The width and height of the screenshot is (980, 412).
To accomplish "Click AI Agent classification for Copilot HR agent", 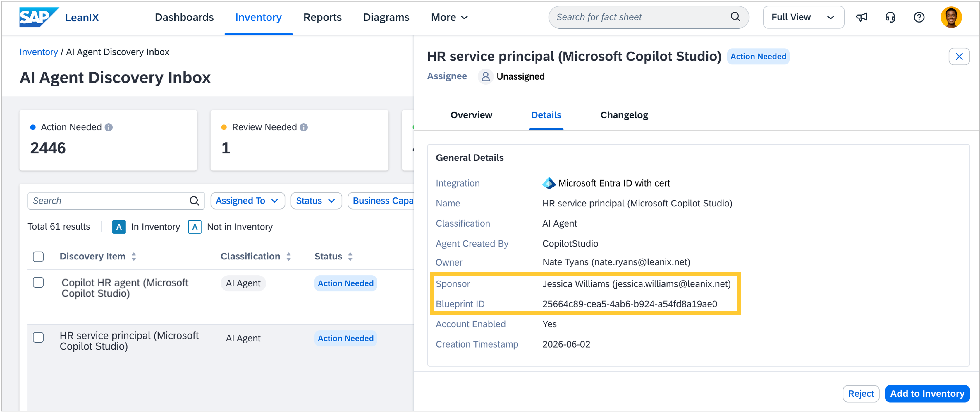I will click(243, 283).
